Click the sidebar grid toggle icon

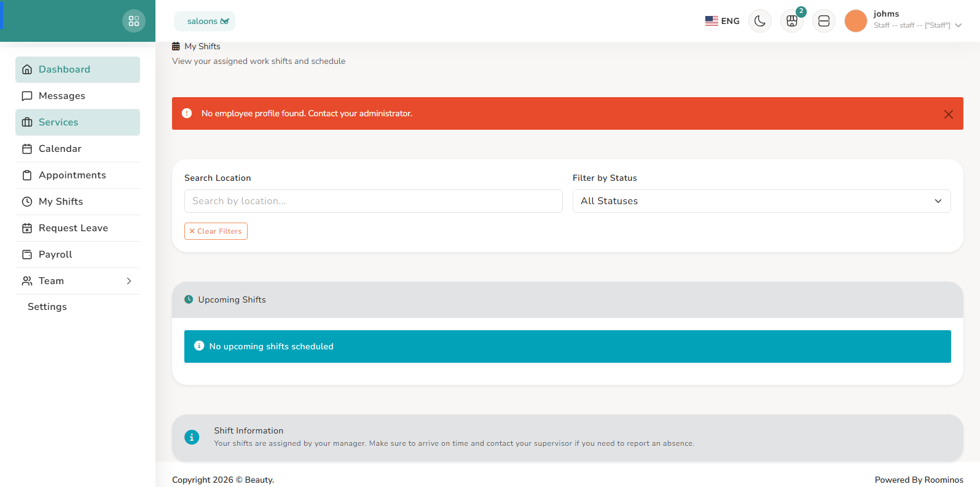point(134,21)
